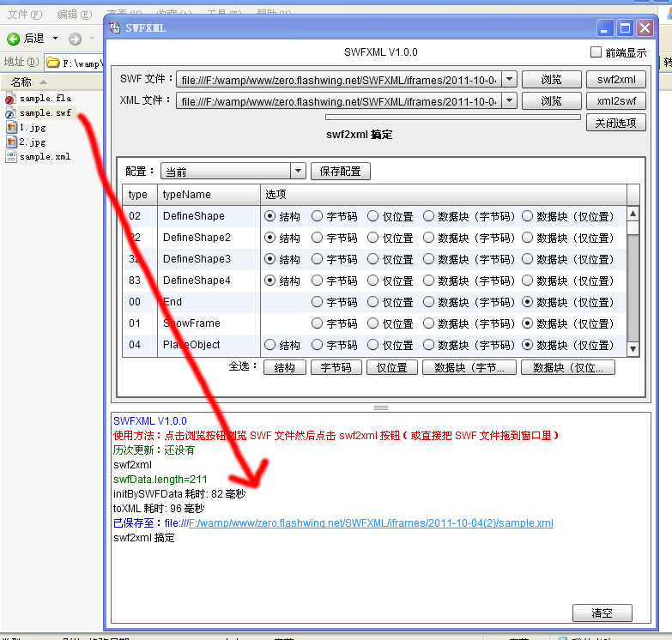The image size is (672, 640).
Task: Click the typeName column header
Action: click(209, 195)
